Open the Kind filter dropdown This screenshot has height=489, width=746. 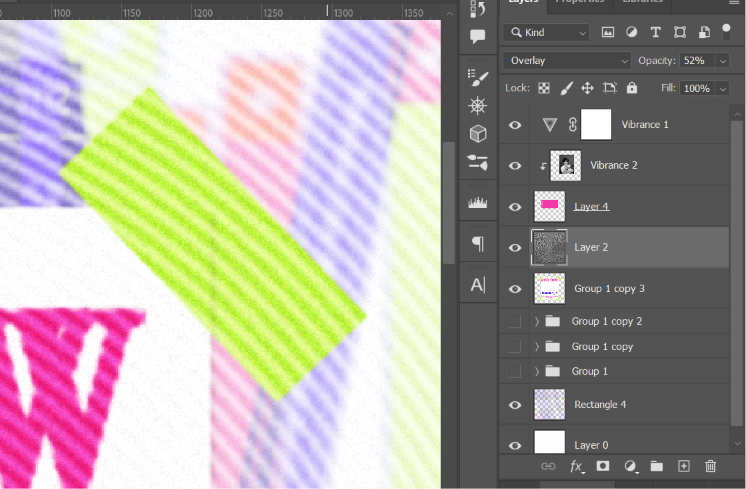tap(546, 32)
